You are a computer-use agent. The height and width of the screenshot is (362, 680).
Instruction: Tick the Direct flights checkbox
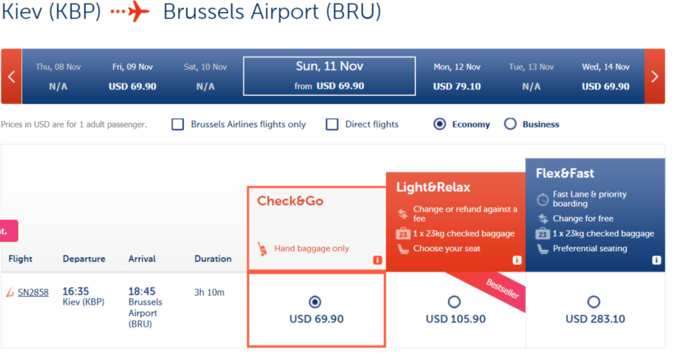click(332, 124)
